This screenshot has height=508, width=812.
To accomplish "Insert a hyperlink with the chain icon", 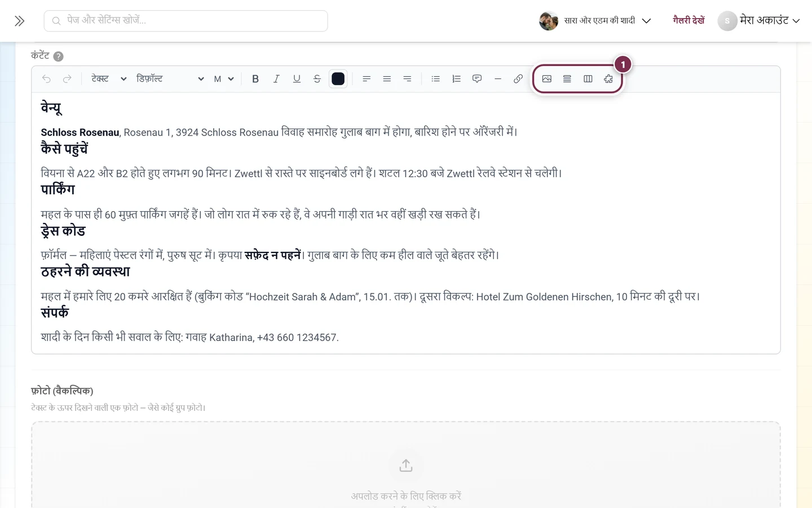I will click(x=518, y=79).
